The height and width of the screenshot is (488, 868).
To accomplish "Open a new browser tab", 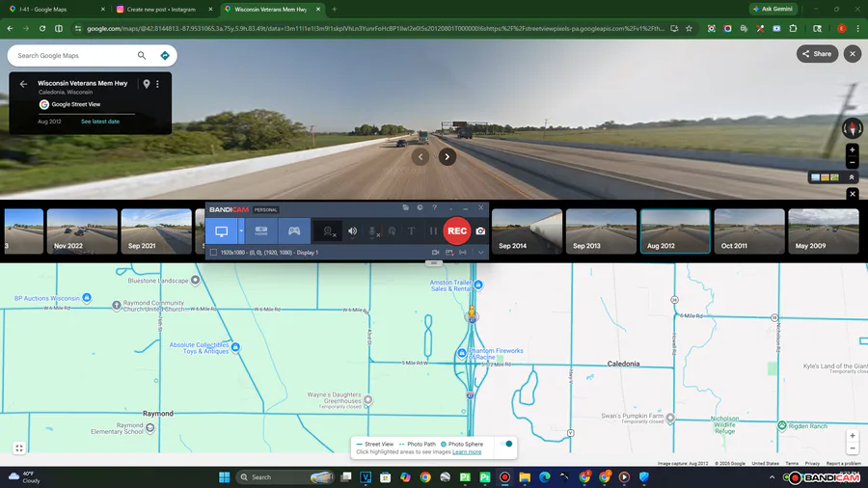I will (x=335, y=10).
